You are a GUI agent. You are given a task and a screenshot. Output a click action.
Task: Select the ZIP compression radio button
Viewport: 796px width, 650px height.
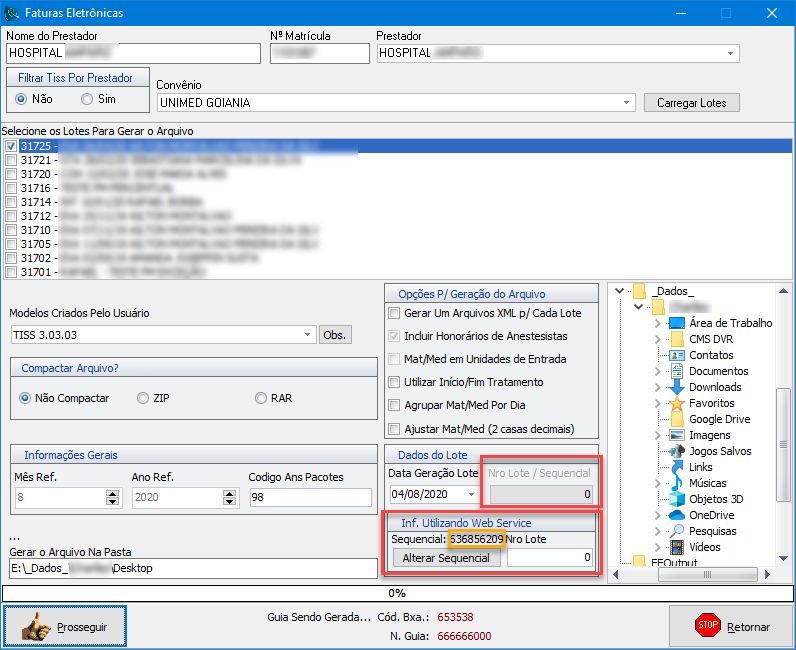point(142,398)
